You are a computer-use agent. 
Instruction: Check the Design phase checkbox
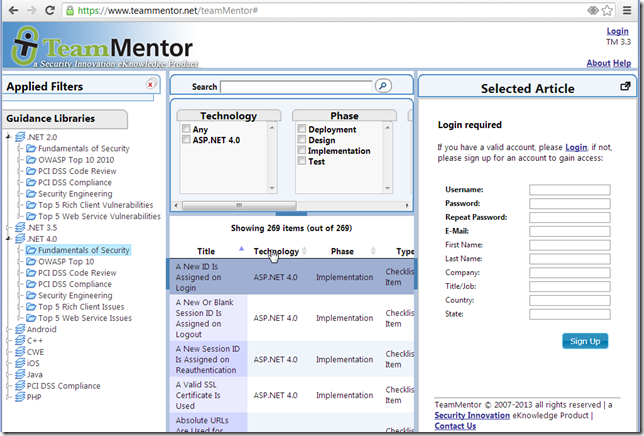tap(302, 140)
